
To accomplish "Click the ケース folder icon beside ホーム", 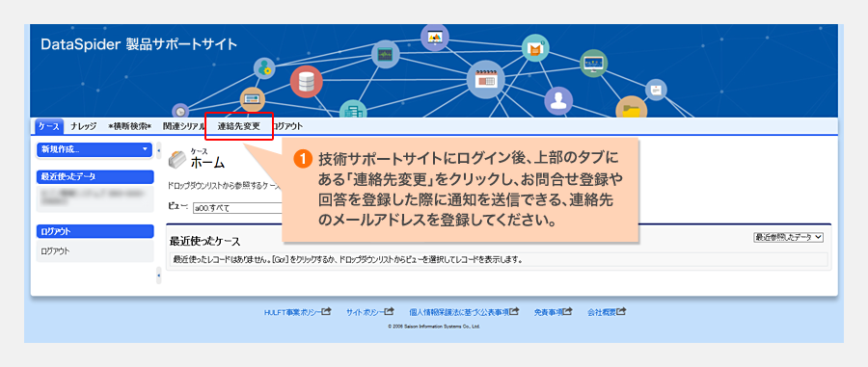I will 177,159.
